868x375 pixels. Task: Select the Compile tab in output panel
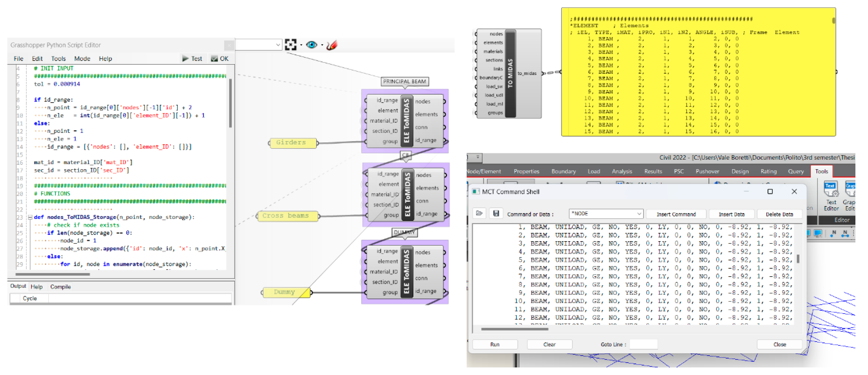60,287
